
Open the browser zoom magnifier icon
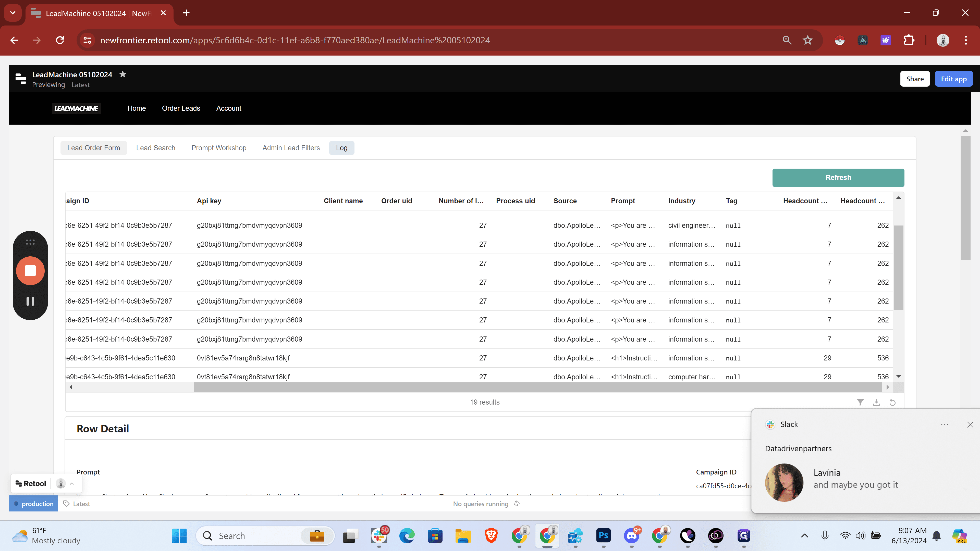[787, 40]
